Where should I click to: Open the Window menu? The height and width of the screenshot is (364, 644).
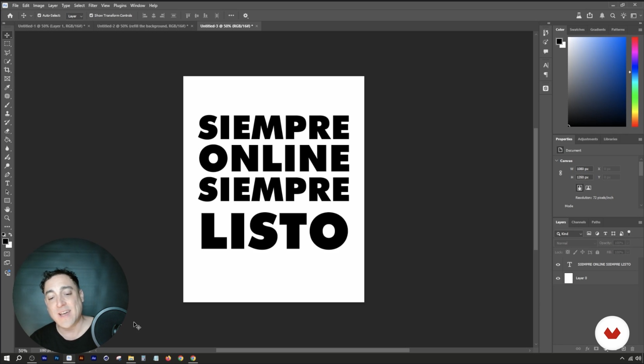pos(137,5)
